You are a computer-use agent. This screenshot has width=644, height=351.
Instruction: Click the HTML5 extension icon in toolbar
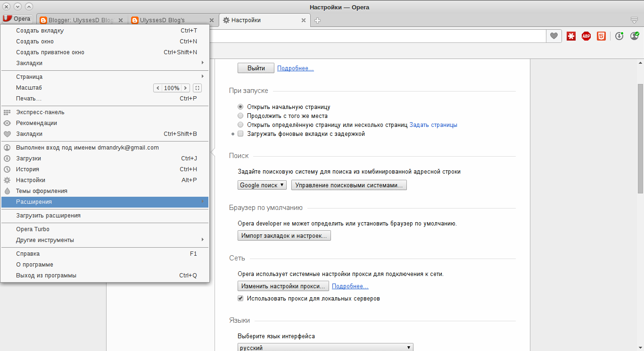pos(601,36)
